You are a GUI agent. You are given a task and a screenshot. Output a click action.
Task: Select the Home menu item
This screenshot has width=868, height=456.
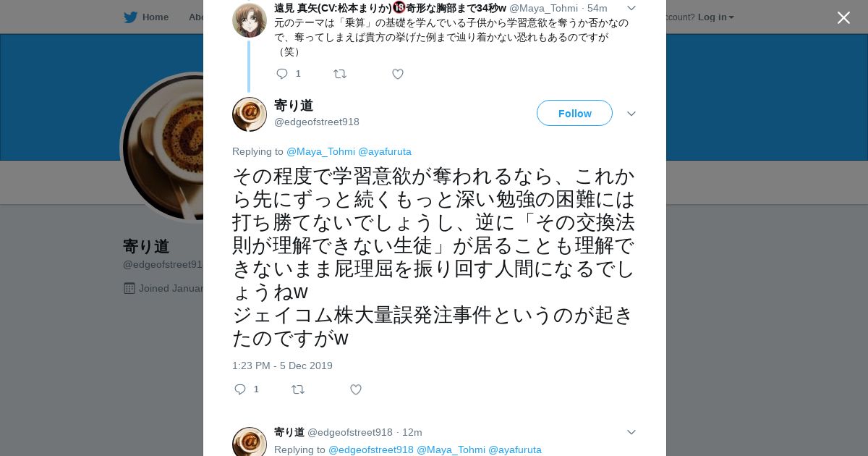tap(156, 17)
